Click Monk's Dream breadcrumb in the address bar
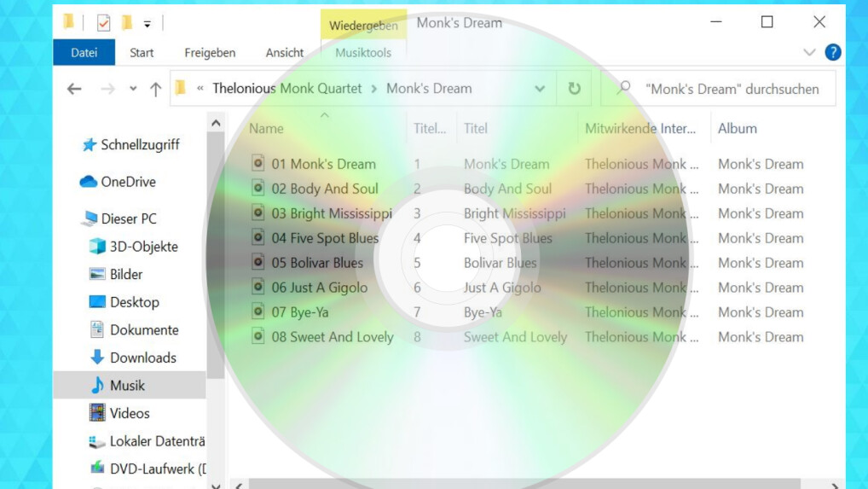Screen dimensions: 868x489 point(429,89)
